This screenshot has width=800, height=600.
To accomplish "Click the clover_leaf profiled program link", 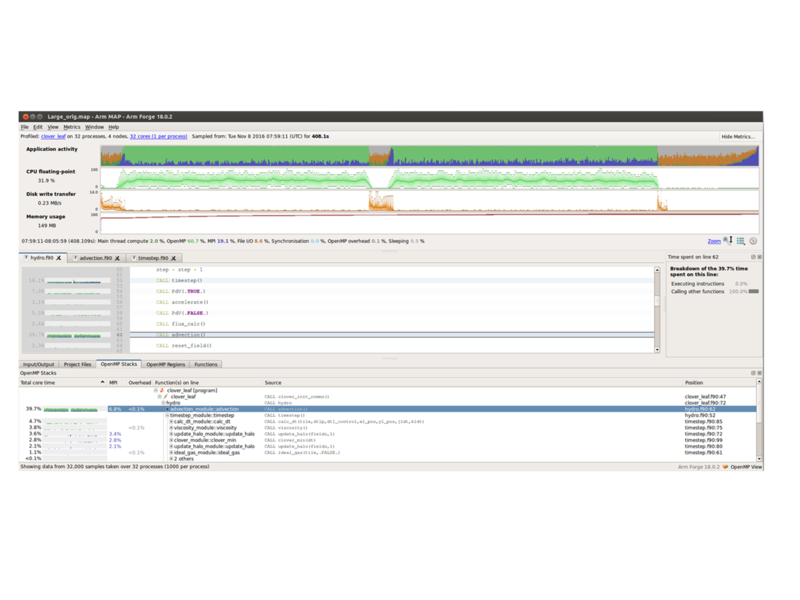I will tap(54, 137).
